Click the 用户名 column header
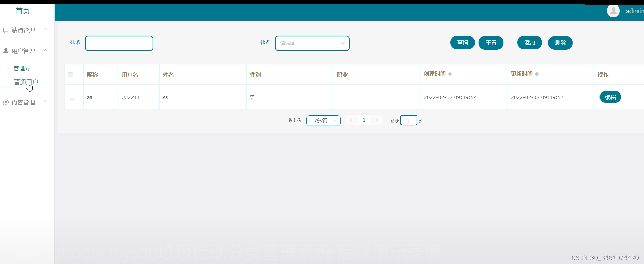This screenshot has width=644, height=264. click(x=130, y=75)
